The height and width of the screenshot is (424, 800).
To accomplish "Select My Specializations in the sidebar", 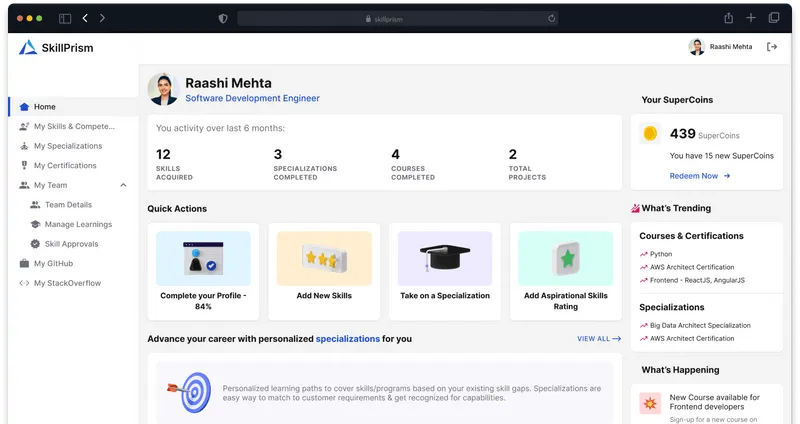I will [67, 146].
